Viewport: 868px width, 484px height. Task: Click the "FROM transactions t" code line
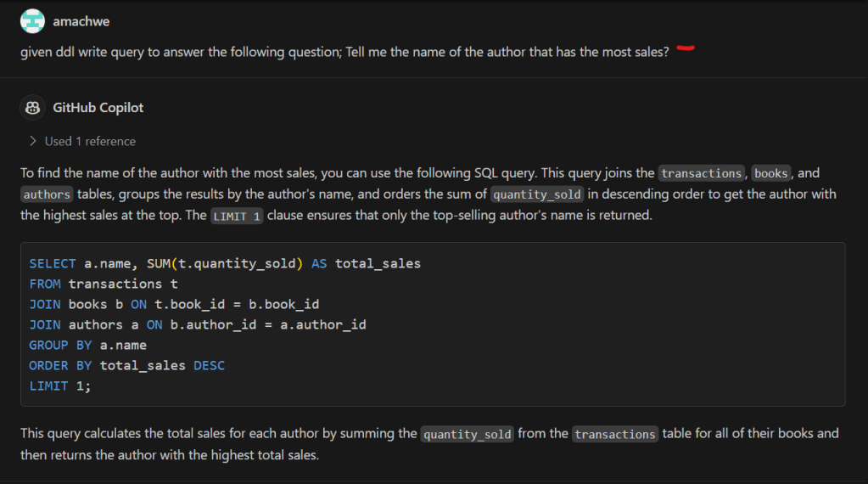(x=104, y=284)
